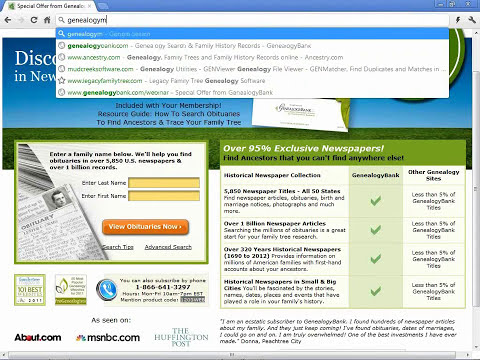Click the address bar text field
480x360 pixels.
click(x=252, y=20)
